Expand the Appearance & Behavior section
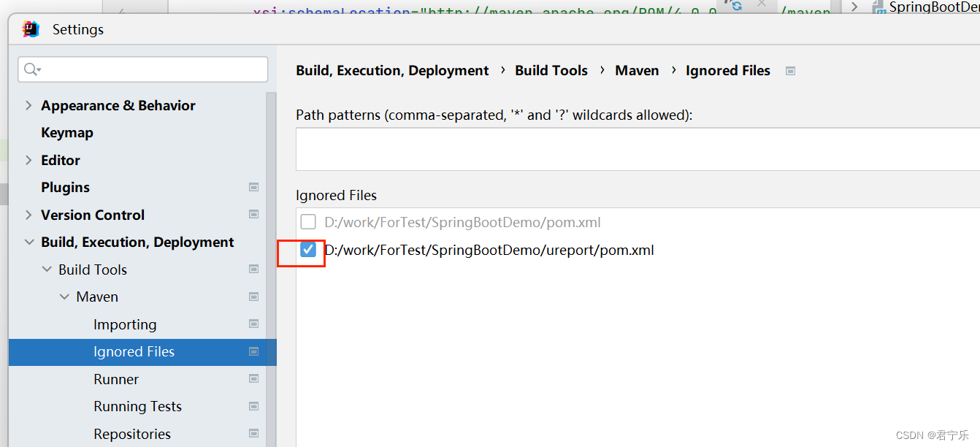Image resolution: width=980 pixels, height=447 pixels. pos(28,105)
